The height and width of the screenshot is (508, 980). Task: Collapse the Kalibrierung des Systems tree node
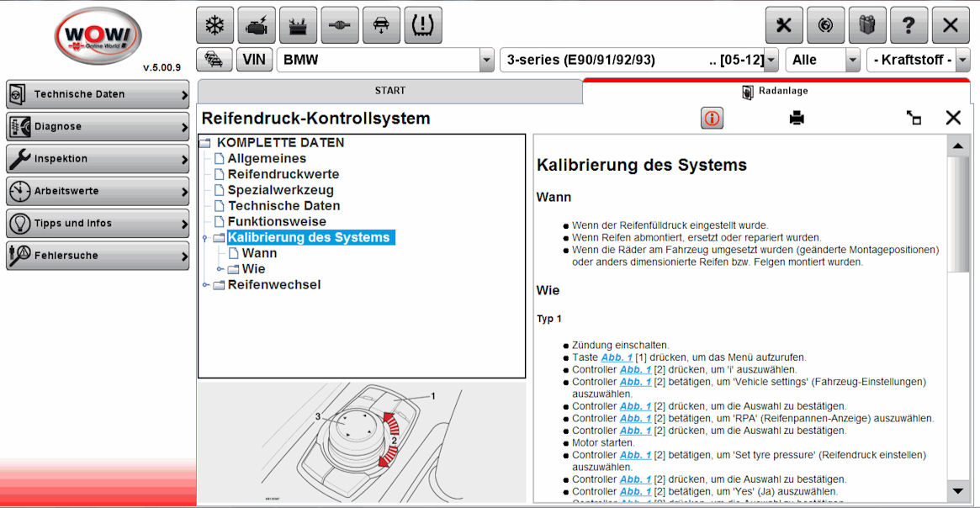(x=205, y=238)
